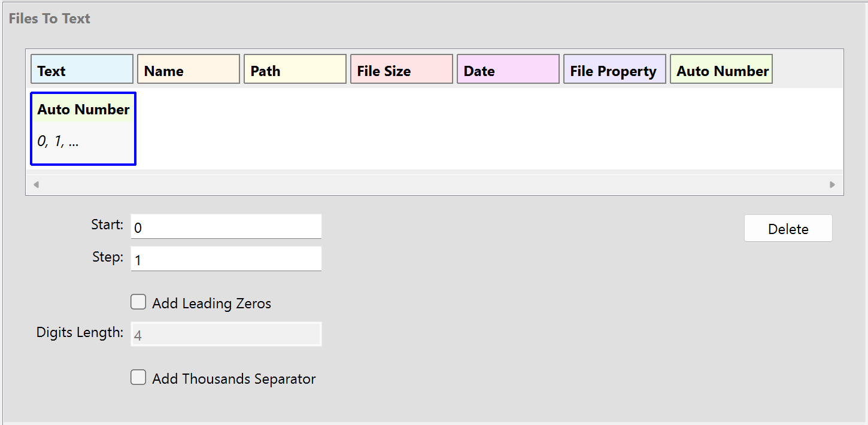Click inside the Start value field
This screenshot has height=425, width=868.
pyautogui.click(x=226, y=226)
